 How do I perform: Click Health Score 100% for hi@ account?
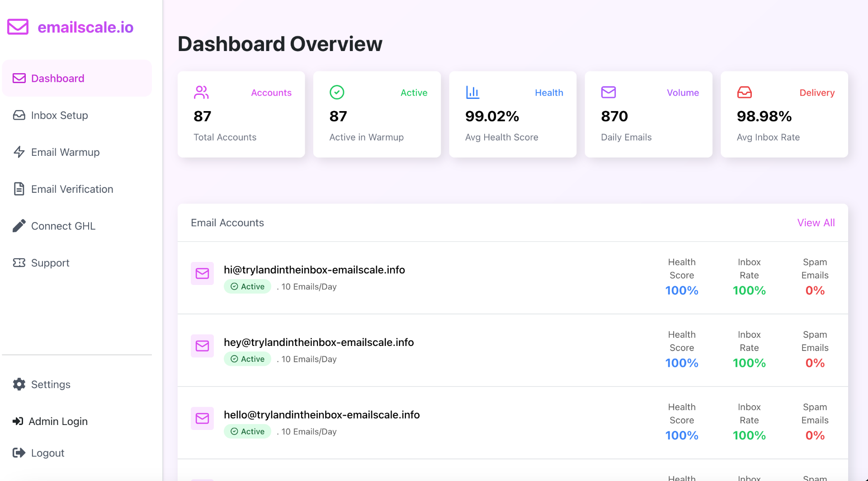click(x=682, y=290)
